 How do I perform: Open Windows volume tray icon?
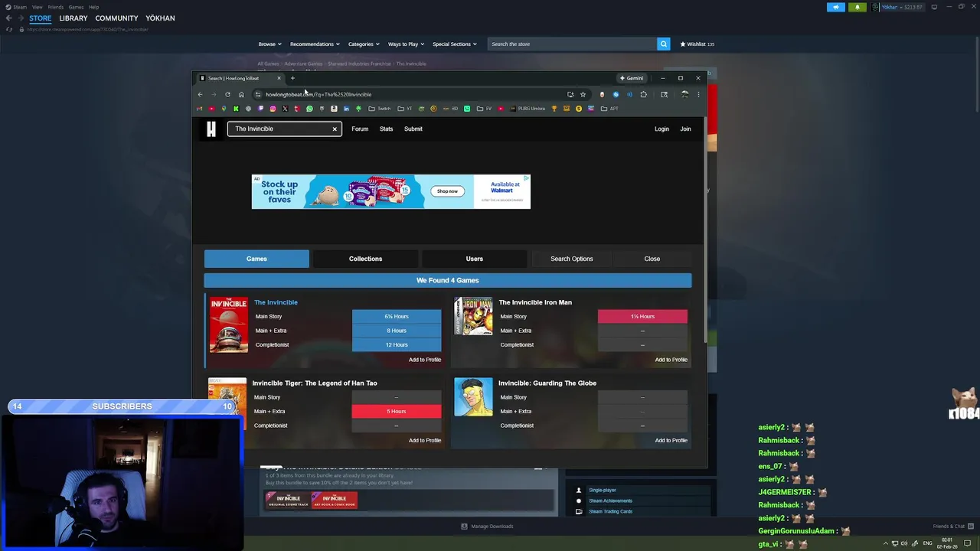(x=904, y=543)
